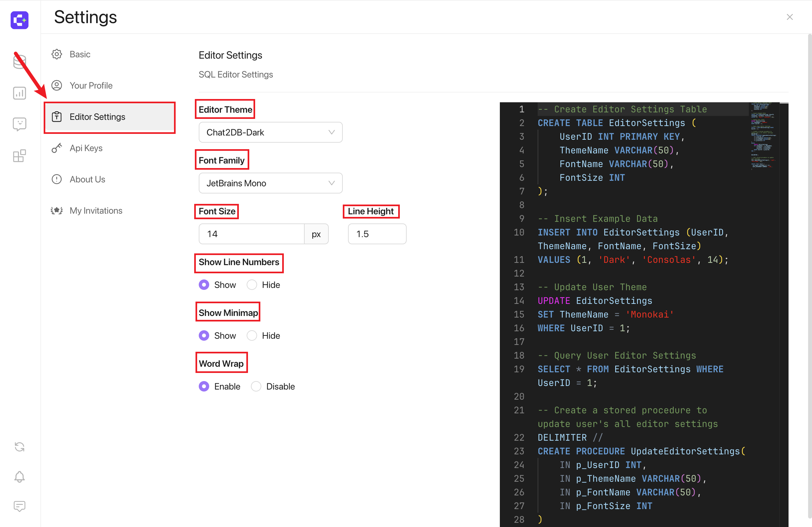Open the feedback message icon
812x527 pixels.
click(20, 506)
